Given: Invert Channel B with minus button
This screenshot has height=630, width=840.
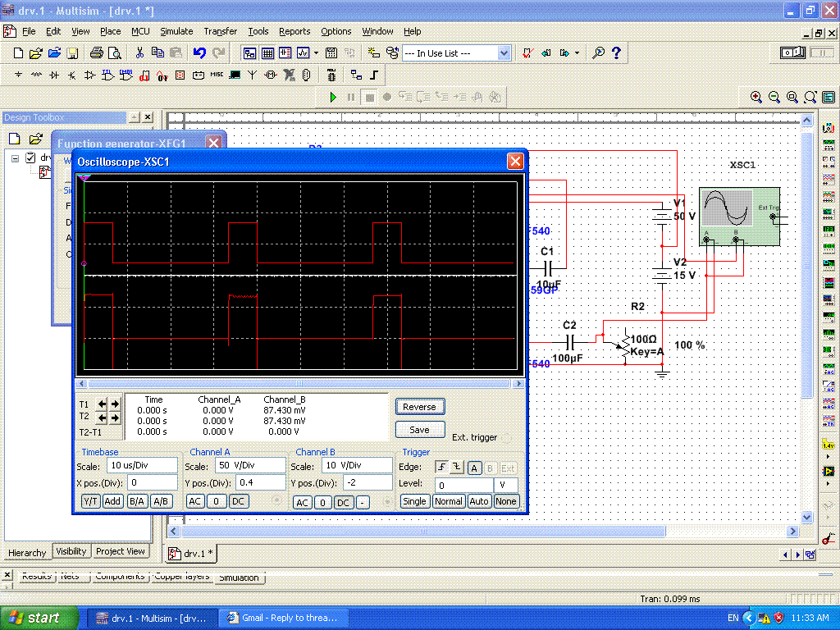Looking at the screenshot, I should 363,503.
